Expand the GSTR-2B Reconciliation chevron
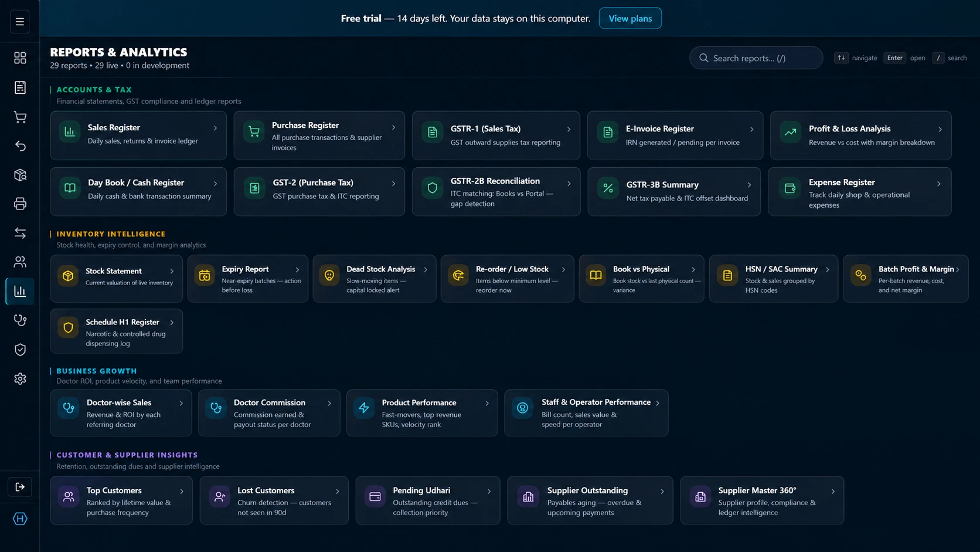The height and width of the screenshot is (552, 980). point(569,184)
